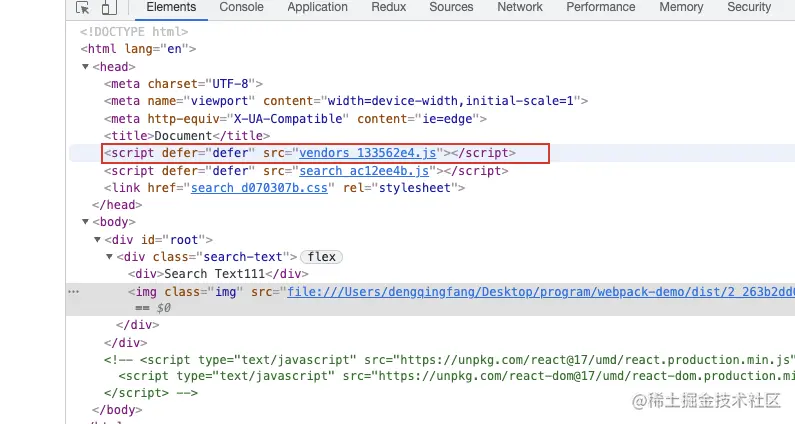Collapse the body element
Screen dimensions: 795x424
pos(87,222)
